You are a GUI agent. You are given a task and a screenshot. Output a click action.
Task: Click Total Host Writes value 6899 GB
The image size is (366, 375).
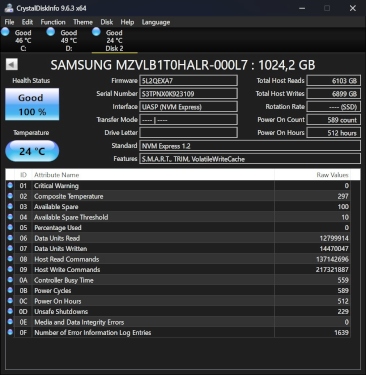(333, 94)
